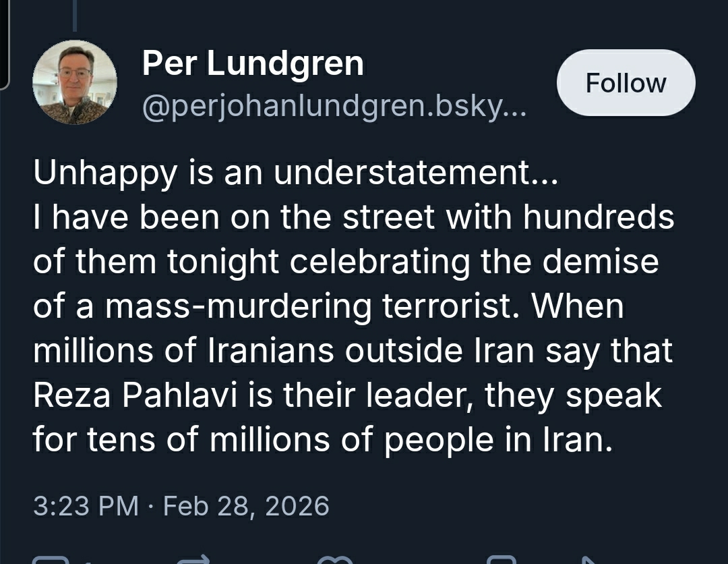Viewport: 728px width, 564px height.
Task: Click the thread connector line above the avatar
Action: tap(74, 15)
